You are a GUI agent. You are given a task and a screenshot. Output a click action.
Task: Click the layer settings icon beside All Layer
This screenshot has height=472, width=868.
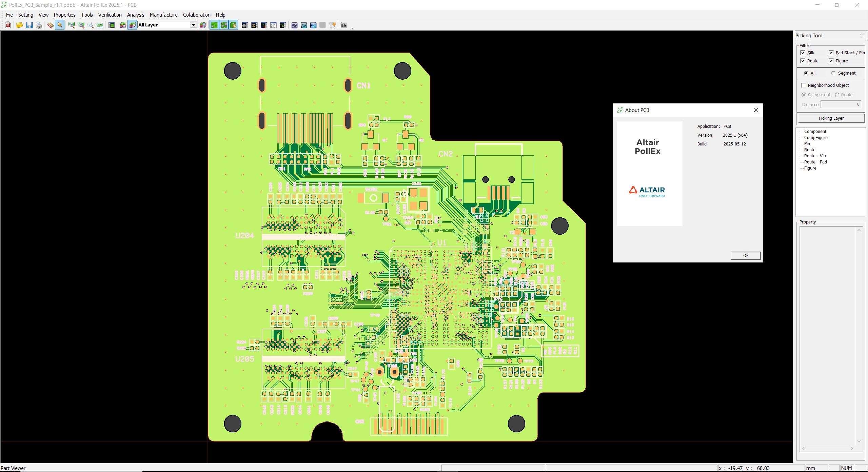tap(203, 25)
